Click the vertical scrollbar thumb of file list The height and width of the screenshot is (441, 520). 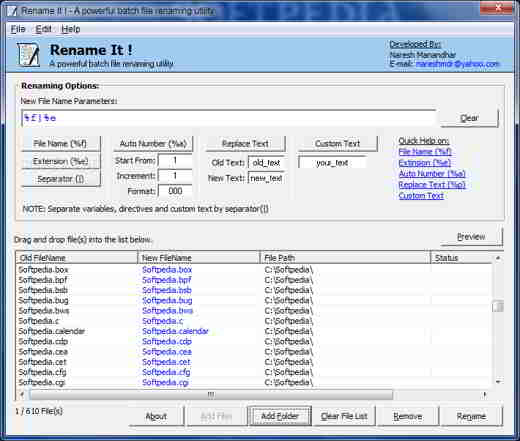(x=498, y=306)
